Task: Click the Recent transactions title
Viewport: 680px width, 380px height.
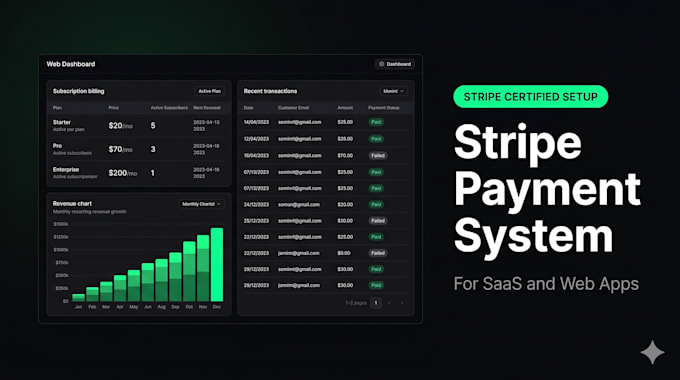Action: point(270,91)
